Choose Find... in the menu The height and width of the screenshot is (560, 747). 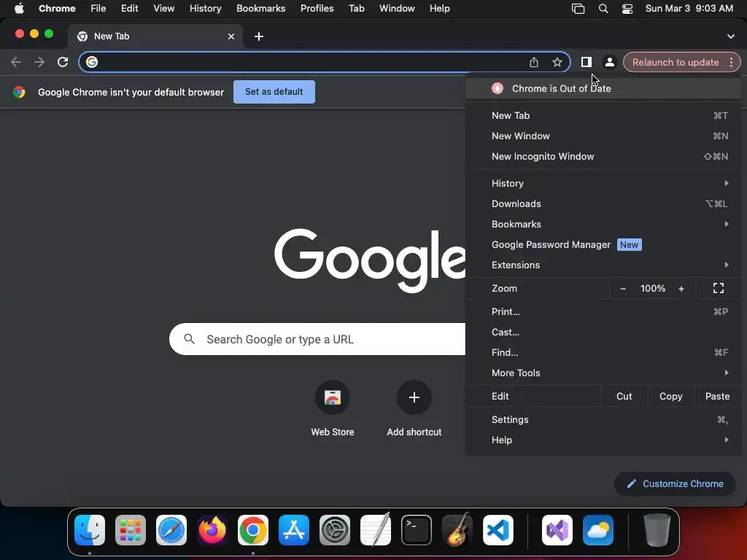[603, 353]
